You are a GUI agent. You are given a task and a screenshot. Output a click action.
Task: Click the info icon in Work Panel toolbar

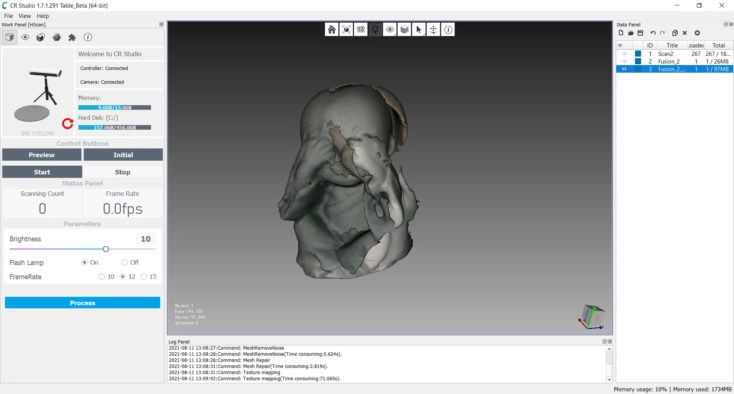(88, 37)
